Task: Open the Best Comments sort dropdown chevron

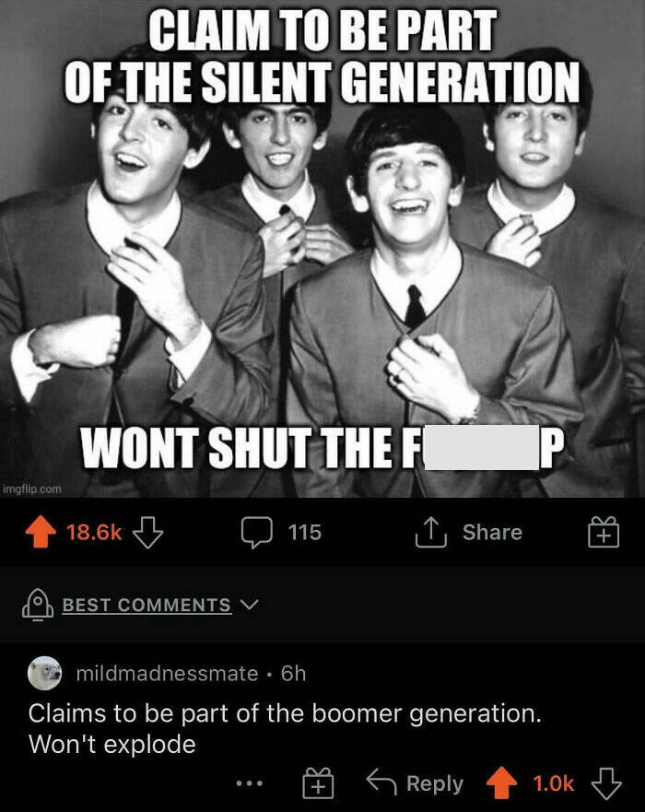Action: [x=250, y=605]
